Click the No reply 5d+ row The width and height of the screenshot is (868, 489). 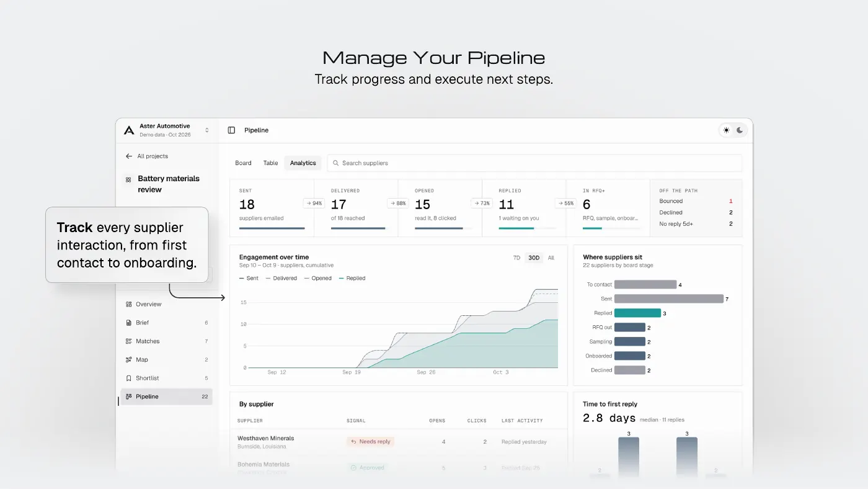(696, 223)
